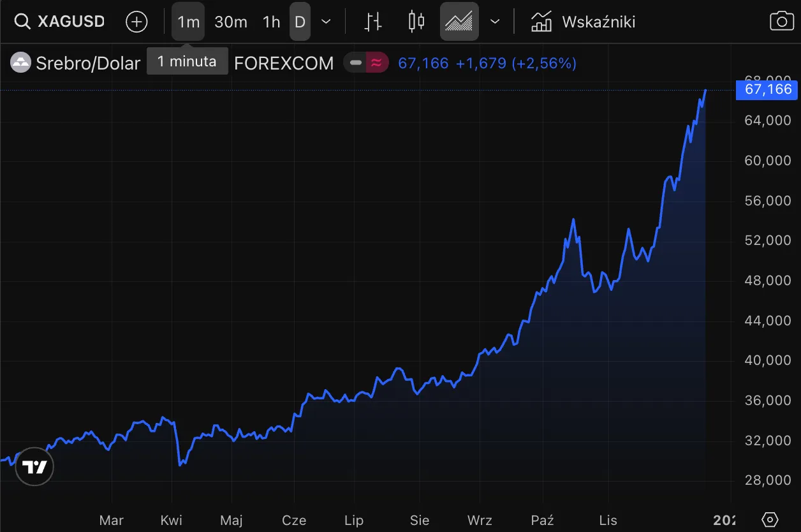
Task: Click the XAGUSD ticker text
Action: pyautogui.click(x=71, y=22)
